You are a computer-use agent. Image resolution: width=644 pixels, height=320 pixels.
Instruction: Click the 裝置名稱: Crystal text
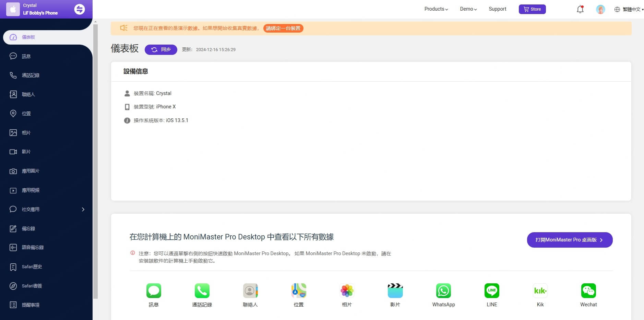pyautogui.click(x=153, y=93)
